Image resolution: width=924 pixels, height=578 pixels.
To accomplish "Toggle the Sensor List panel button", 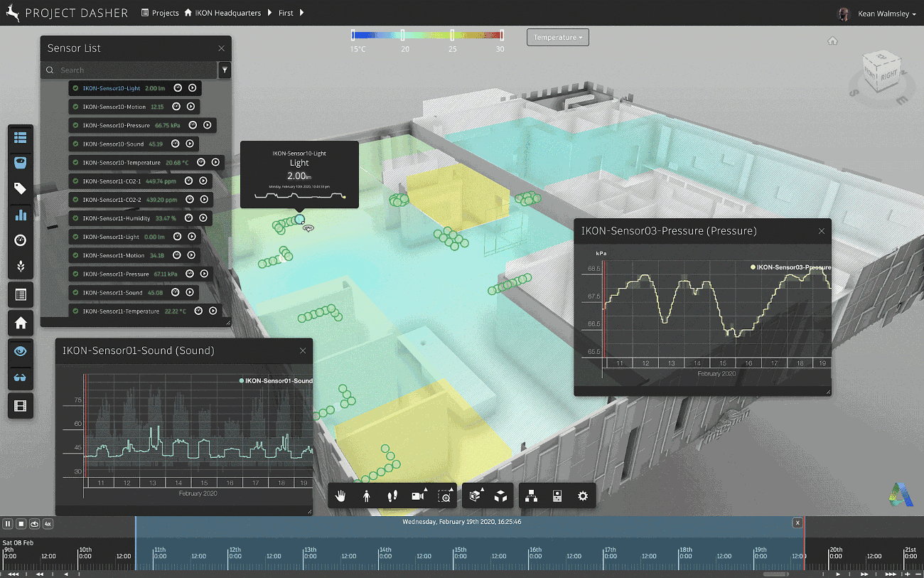I will coord(21,137).
